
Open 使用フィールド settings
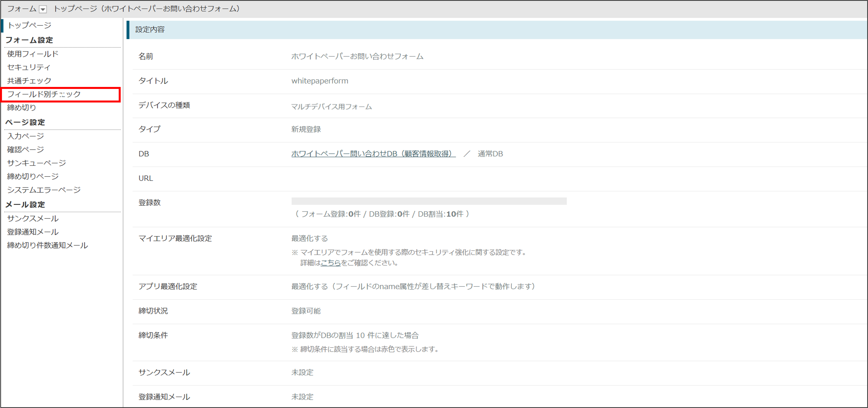point(33,54)
